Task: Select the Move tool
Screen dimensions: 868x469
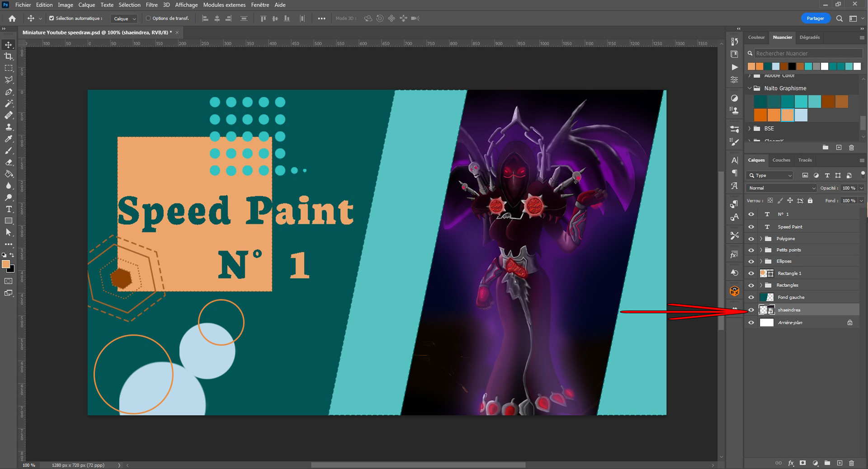Action: coord(9,45)
